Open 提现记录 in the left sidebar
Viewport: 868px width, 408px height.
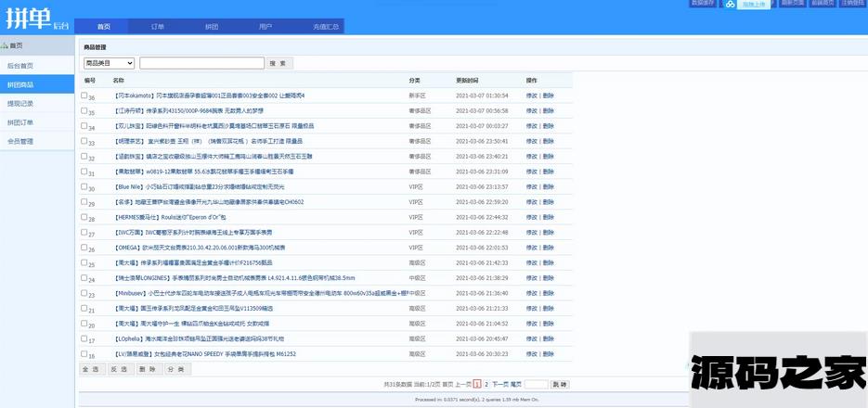point(20,103)
